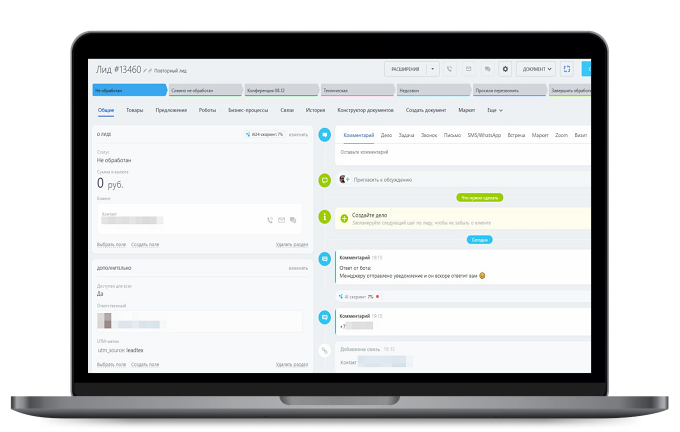
Task: Select the Не обработан stage
Action: (x=130, y=90)
